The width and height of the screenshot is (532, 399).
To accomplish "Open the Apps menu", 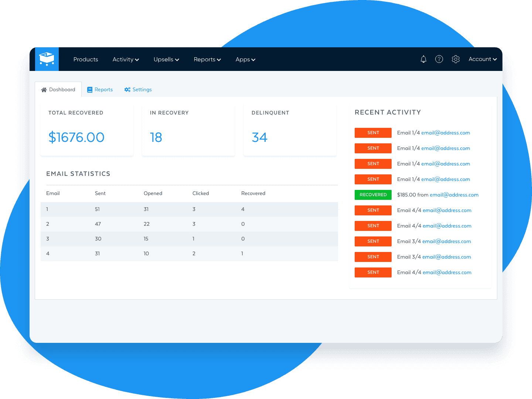I will [245, 59].
